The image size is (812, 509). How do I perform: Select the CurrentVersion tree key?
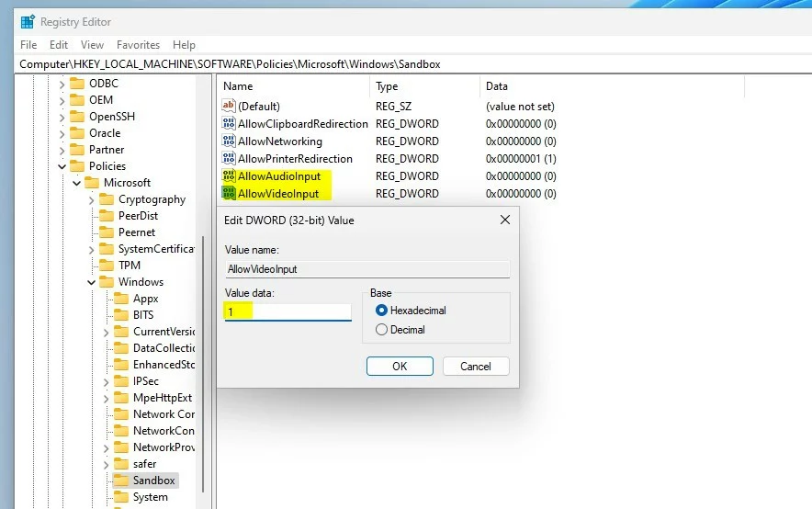164,332
